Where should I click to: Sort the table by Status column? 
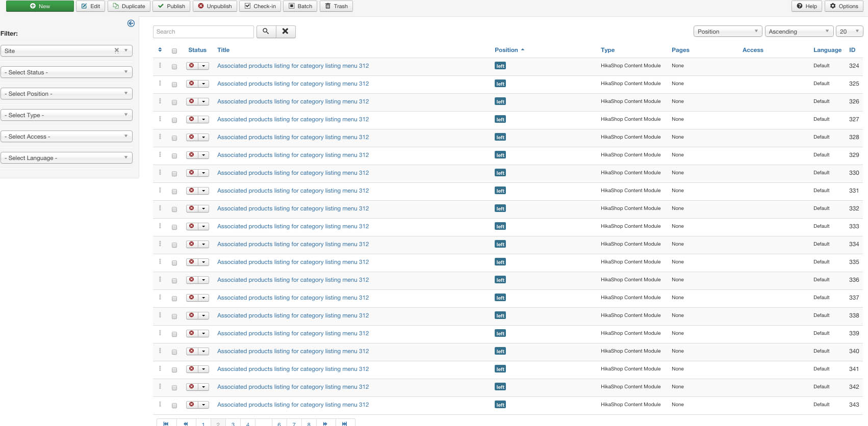click(197, 50)
